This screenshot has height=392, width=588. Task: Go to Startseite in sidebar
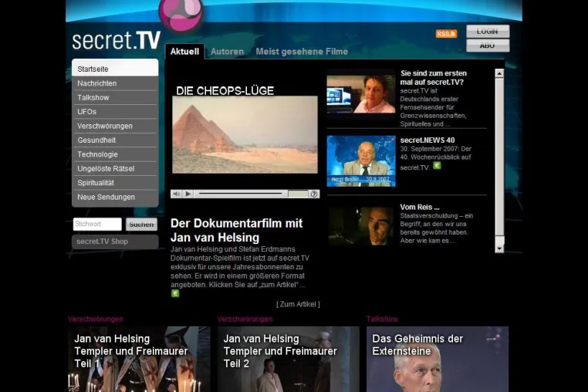click(115, 68)
